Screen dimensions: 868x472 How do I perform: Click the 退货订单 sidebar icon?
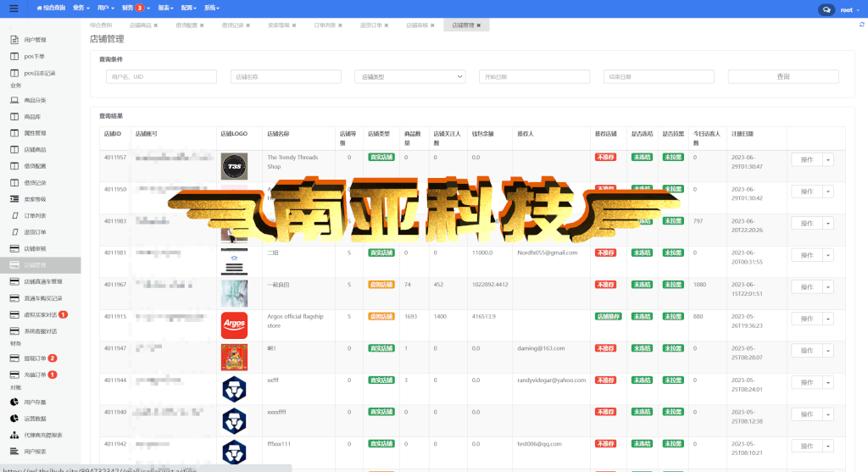click(15, 232)
